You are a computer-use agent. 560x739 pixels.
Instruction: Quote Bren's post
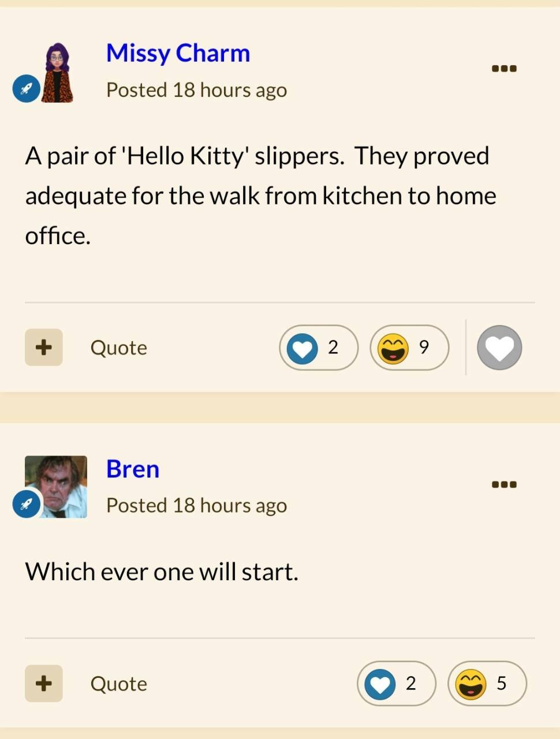118,684
